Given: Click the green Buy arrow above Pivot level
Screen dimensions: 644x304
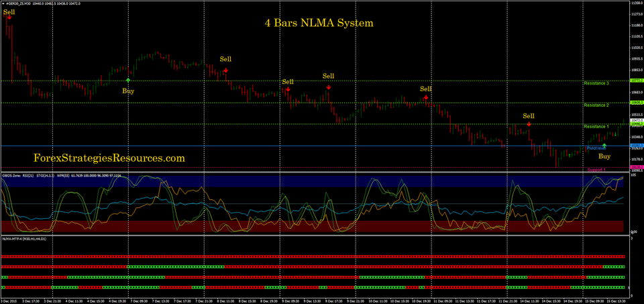Looking at the screenshot, I should point(604,146).
